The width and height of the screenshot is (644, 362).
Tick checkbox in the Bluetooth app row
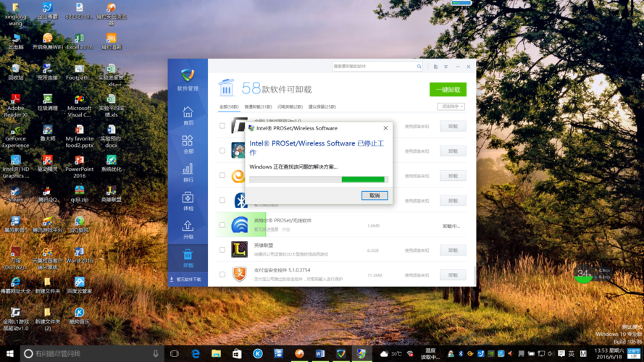[222, 201]
